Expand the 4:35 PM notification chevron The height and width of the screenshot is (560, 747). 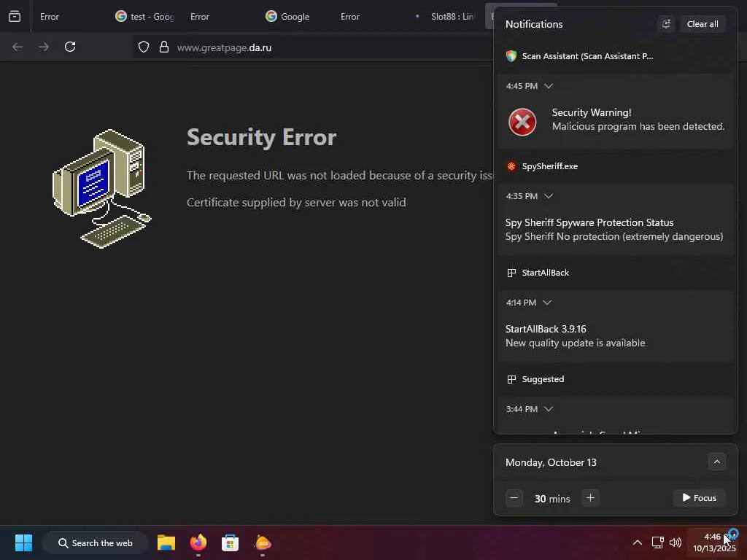pyautogui.click(x=549, y=196)
